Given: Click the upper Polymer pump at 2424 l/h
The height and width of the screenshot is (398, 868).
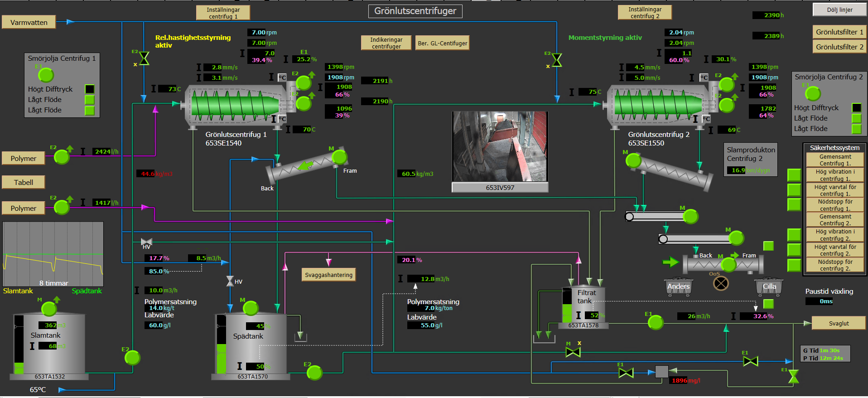Looking at the screenshot, I should 62,157.
